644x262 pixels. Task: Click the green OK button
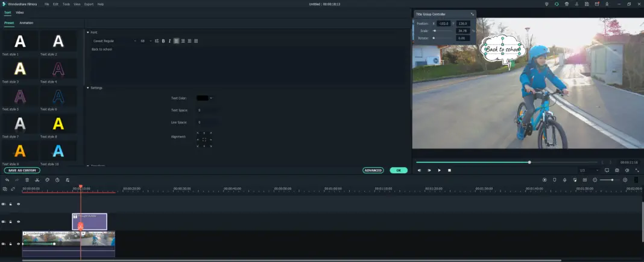(399, 170)
